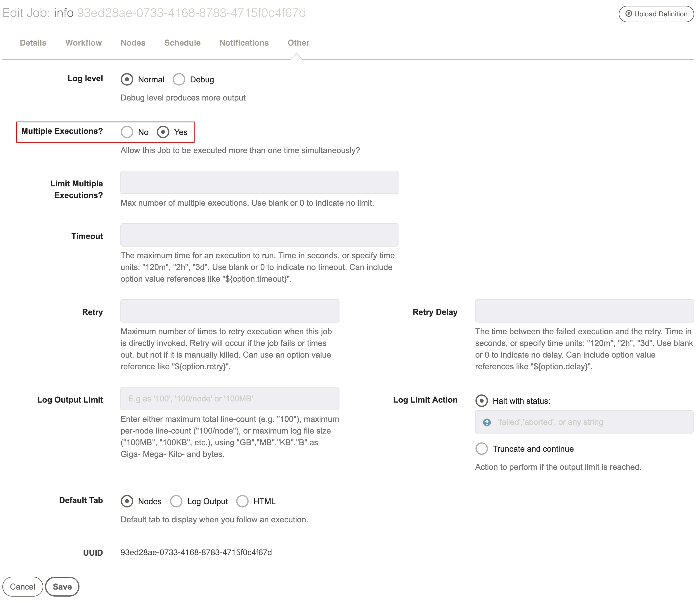Switch to the Workflow tab
Image resolution: width=700 pixels, height=603 pixels.
[84, 43]
